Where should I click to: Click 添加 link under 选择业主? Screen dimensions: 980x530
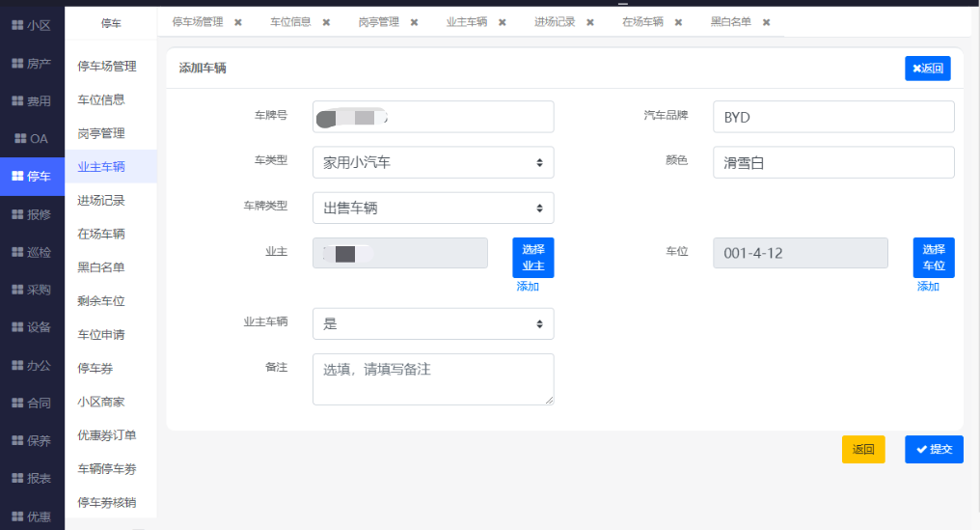(528, 287)
